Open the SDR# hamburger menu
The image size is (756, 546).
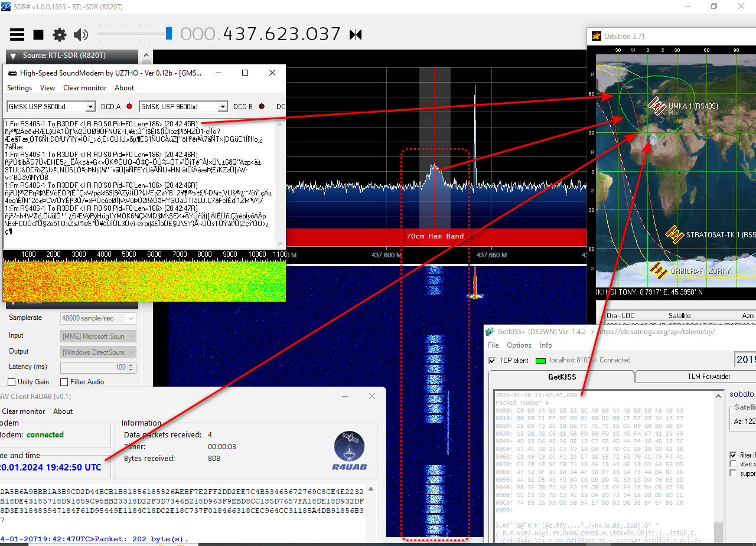[17, 35]
